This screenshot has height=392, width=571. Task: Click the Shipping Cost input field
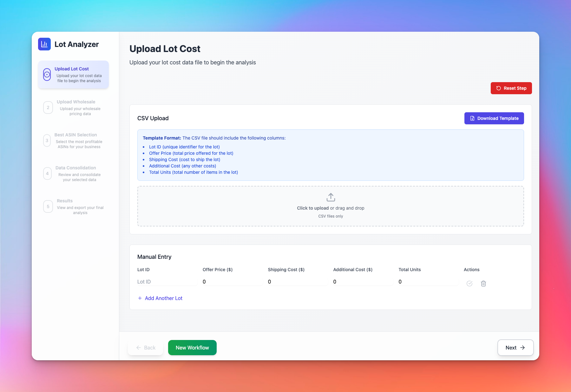click(298, 282)
